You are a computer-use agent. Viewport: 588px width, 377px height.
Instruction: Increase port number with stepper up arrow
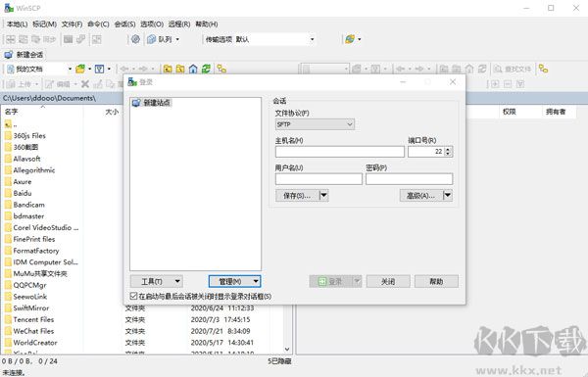pyautogui.click(x=448, y=149)
